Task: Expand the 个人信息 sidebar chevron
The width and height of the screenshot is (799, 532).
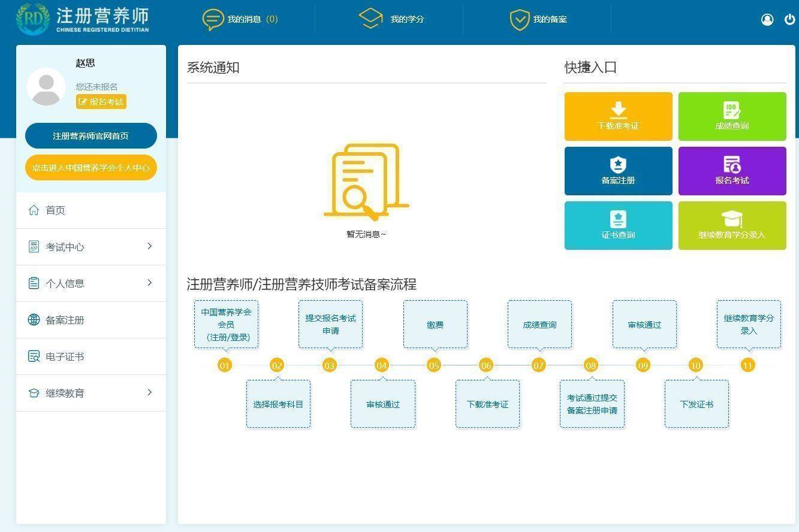Action: click(150, 283)
